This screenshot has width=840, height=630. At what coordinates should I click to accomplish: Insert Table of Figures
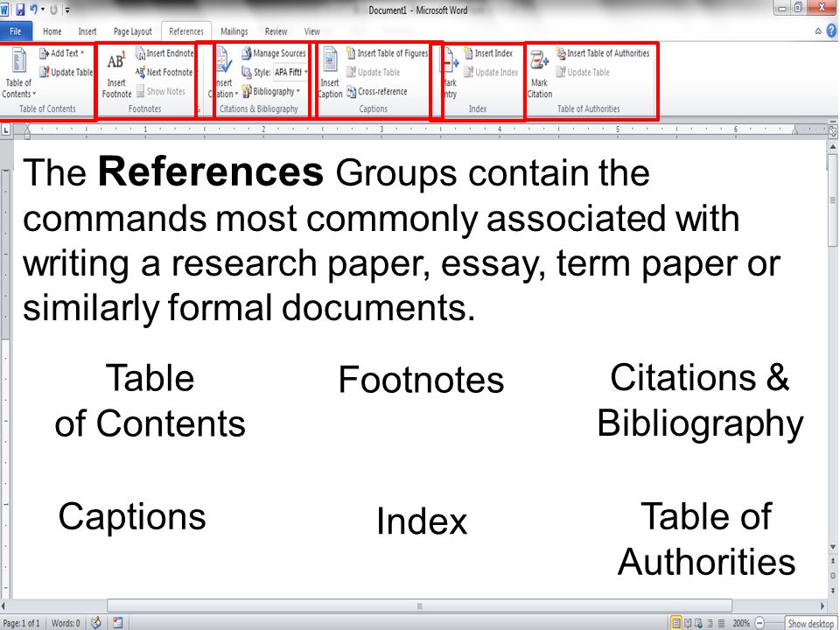pyautogui.click(x=387, y=53)
